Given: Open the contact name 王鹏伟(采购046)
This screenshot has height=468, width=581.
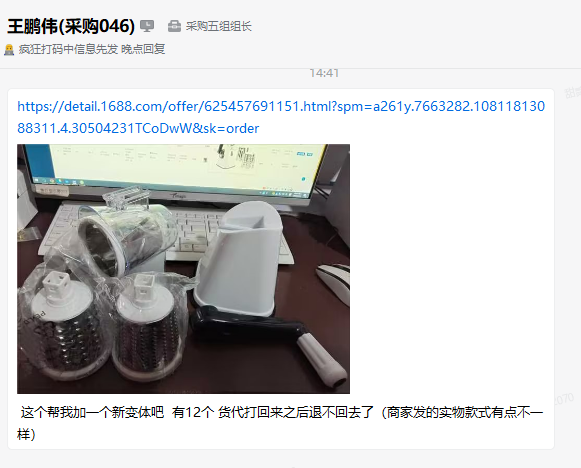Looking at the screenshot, I should 71,26.
